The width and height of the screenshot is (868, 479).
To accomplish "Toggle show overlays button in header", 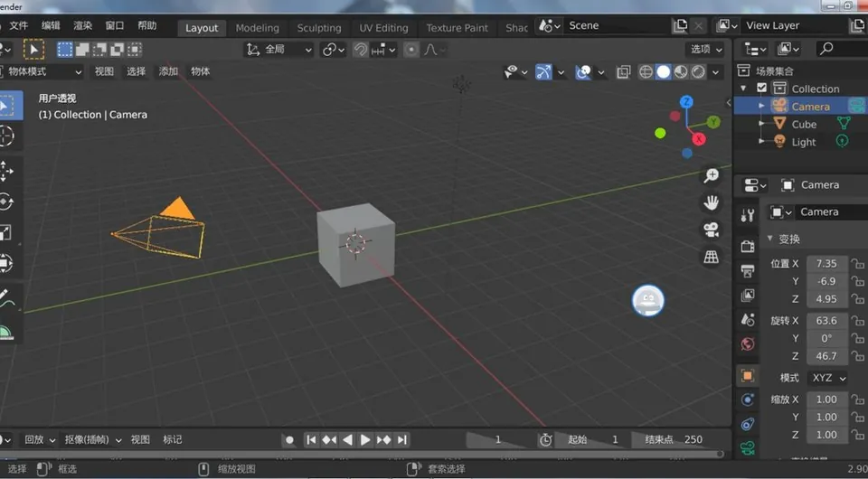I will [x=583, y=72].
